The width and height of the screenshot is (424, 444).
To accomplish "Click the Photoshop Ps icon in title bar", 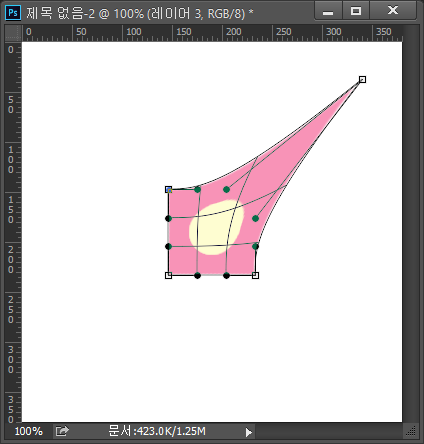I will pyautogui.click(x=13, y=13).
